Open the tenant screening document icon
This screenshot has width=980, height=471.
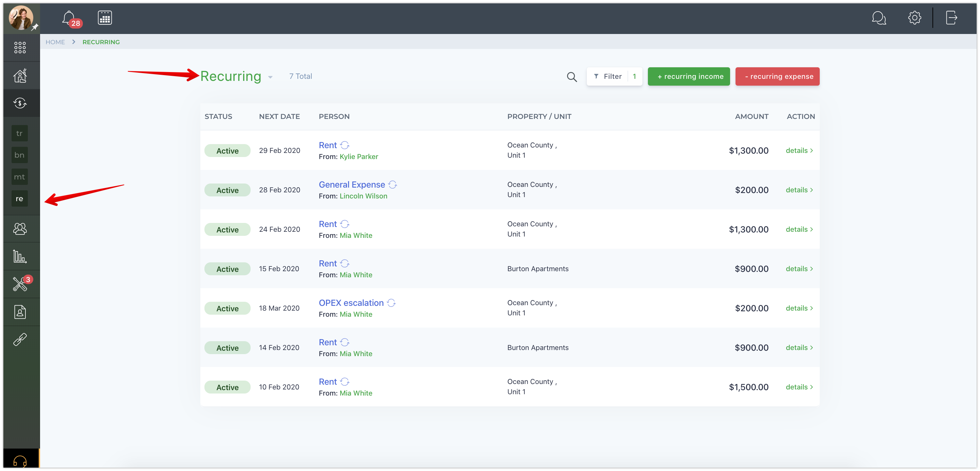pos(20,312)
